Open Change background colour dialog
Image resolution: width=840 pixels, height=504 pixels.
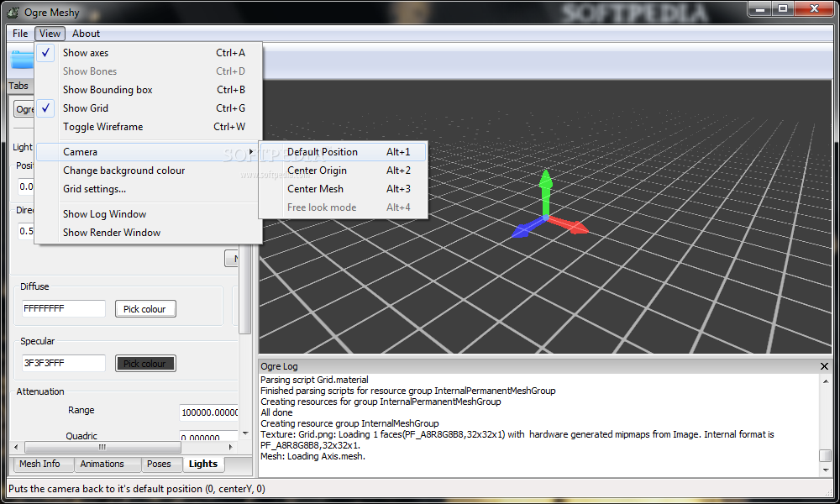(x=149, y=171)
